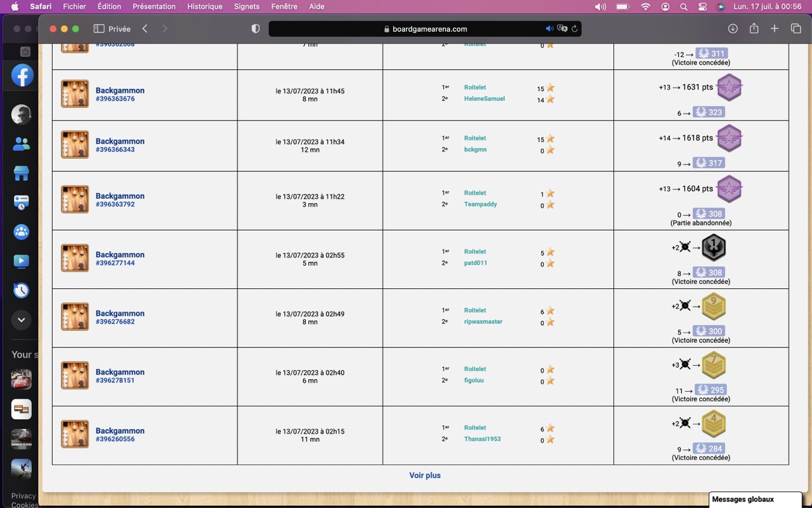Click Backgammon icon for game #396277144
This screenshot has height=508, width=812.
pos(75,258)
